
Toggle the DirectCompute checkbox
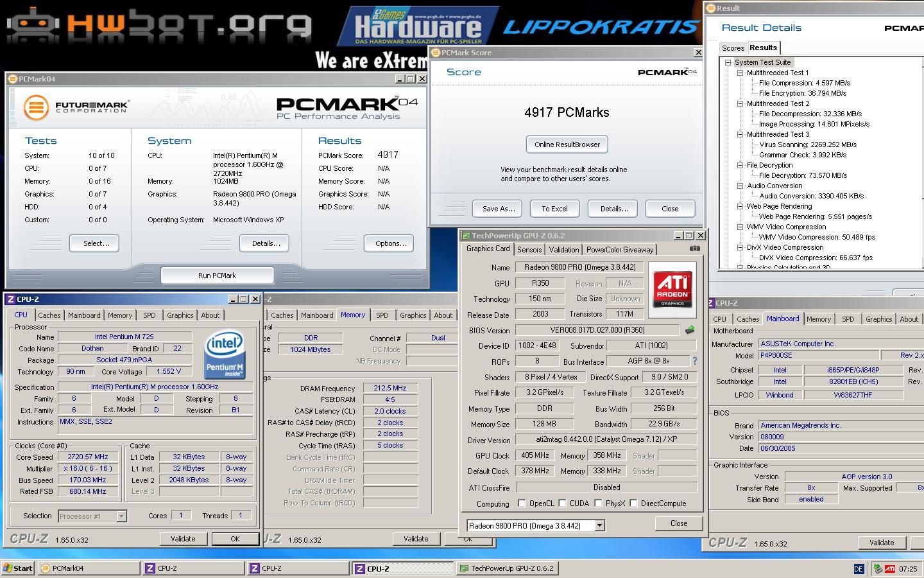tap(633, 504)
